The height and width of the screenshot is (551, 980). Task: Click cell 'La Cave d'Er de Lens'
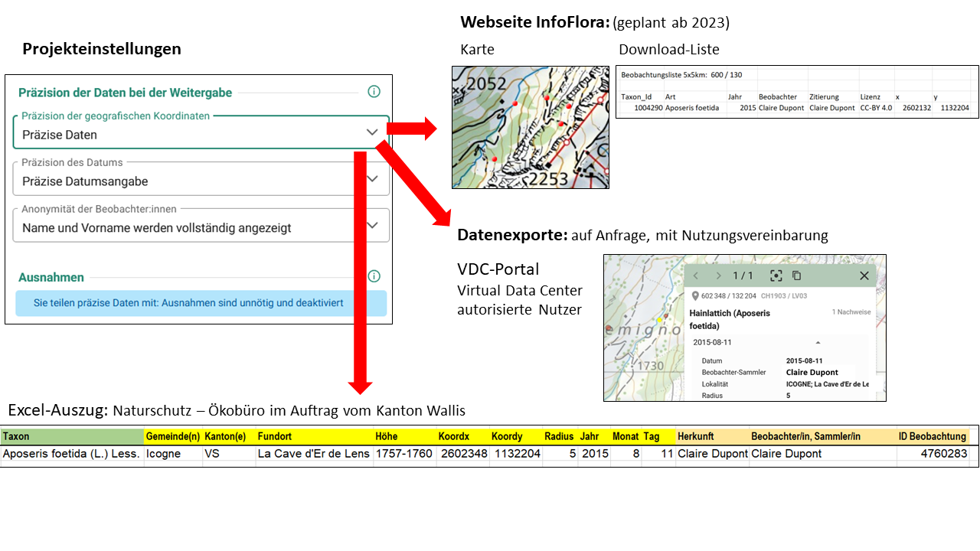[x=314, y=453]
